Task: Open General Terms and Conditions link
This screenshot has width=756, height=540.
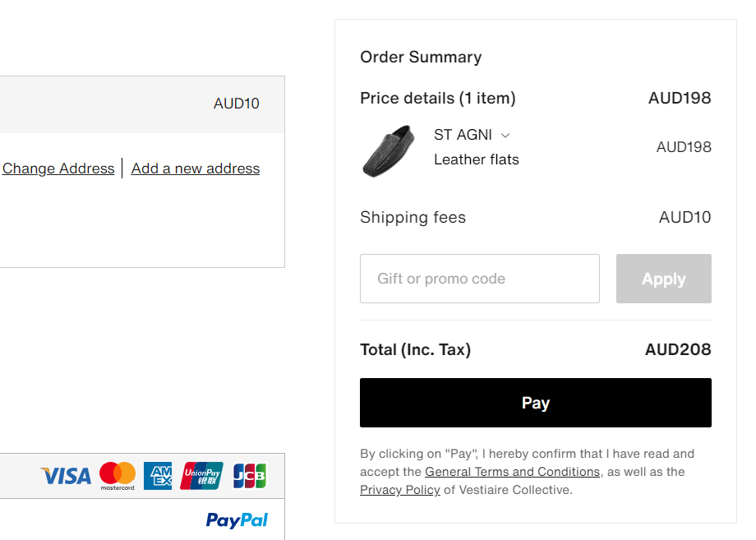Action: [512, 472]
